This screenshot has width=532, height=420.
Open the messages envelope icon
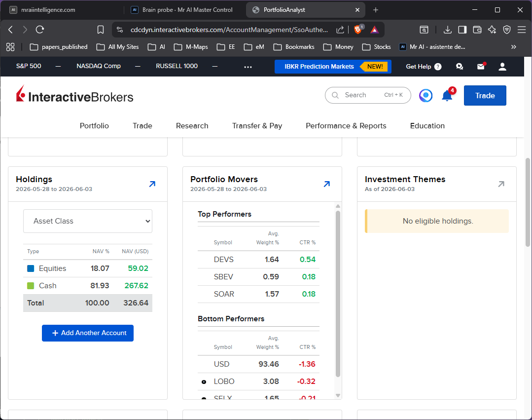[481, 66]
